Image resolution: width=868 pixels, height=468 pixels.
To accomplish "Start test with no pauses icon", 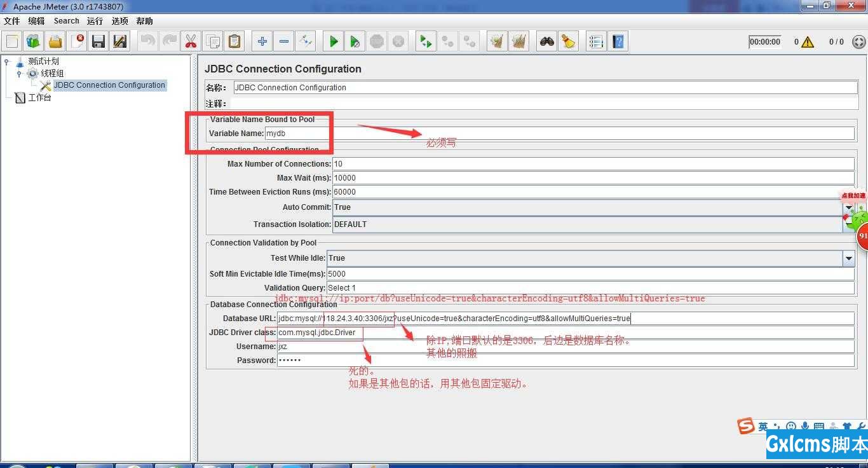I will [355, 41].
